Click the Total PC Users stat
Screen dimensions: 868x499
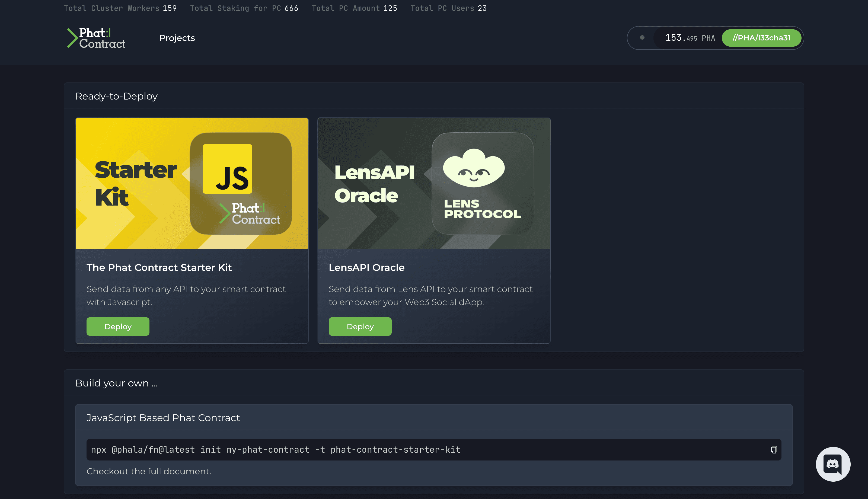[x=448, y=8]
